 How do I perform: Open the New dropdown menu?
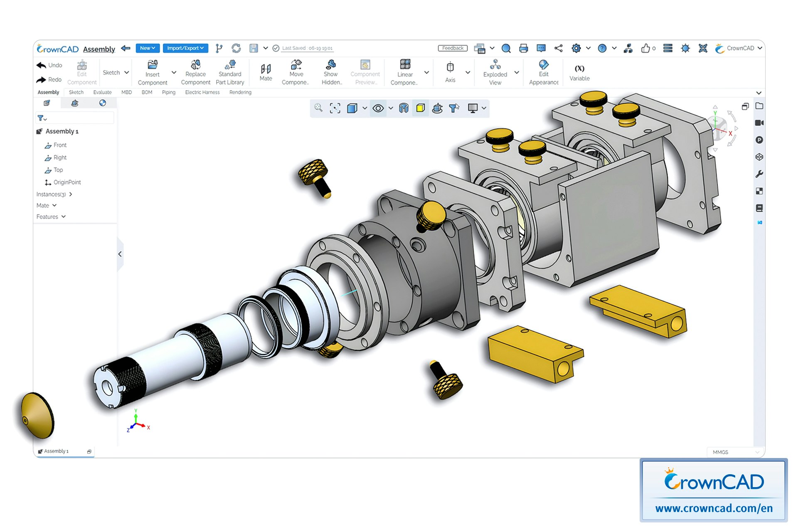tap(147, 48)
